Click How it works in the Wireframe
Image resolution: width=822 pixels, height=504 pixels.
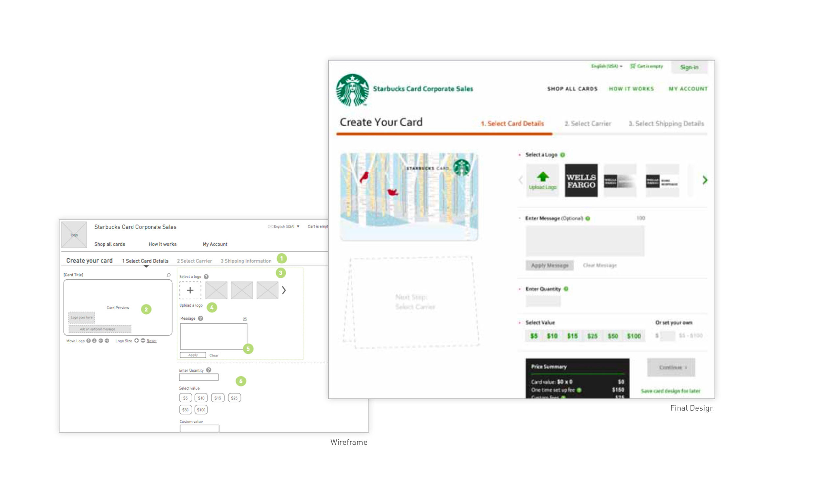coord(162,245)
